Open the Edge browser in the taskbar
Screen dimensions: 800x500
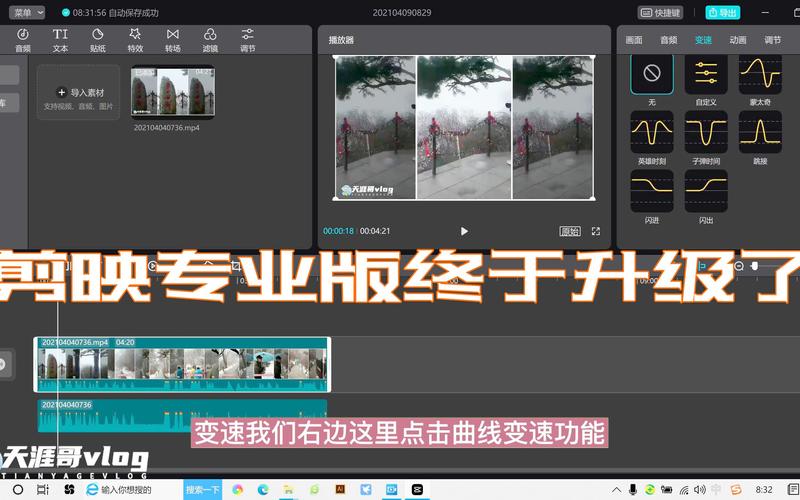tap(263, 490)
